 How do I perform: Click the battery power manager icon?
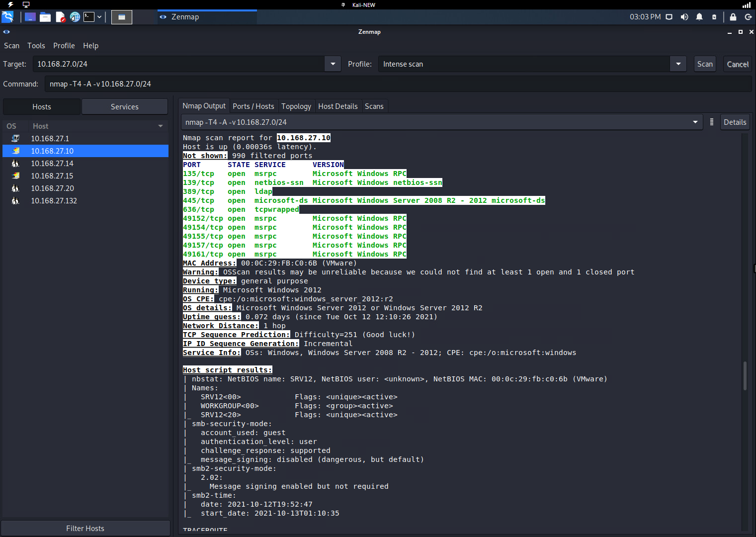pos(714,17)
